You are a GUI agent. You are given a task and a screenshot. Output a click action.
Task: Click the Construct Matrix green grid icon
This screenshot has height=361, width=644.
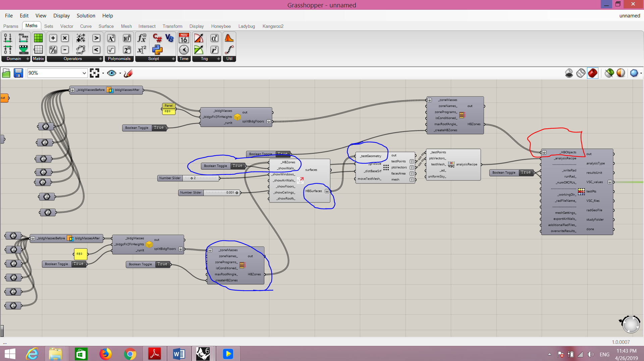39,38
